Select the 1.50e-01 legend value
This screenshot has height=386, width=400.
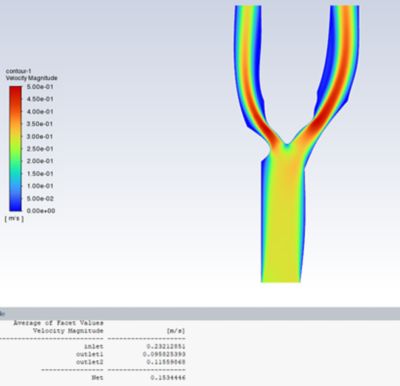point(40,174)
